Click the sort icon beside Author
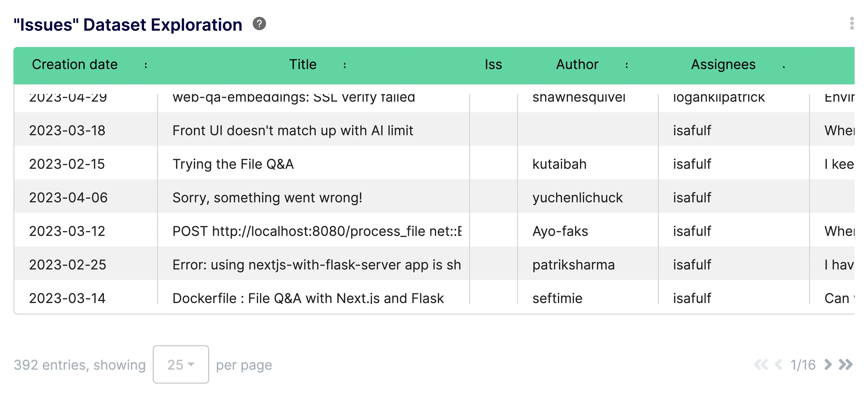 pyautogui.click(x=627, y=65)
